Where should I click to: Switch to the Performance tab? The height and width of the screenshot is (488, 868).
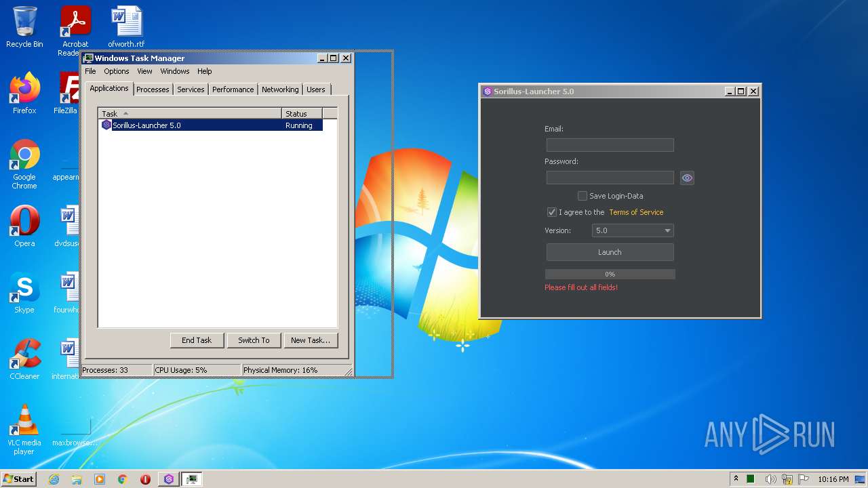[x=233, y=89]
